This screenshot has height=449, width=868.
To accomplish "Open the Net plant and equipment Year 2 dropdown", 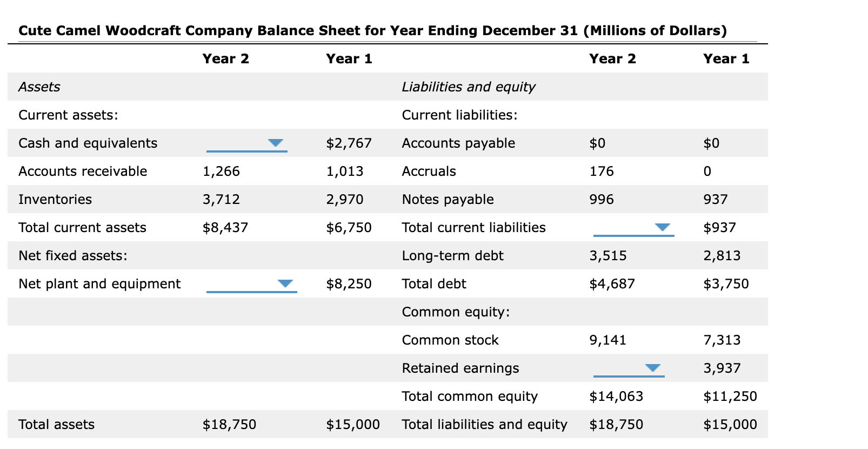I will tap(252, 284).
